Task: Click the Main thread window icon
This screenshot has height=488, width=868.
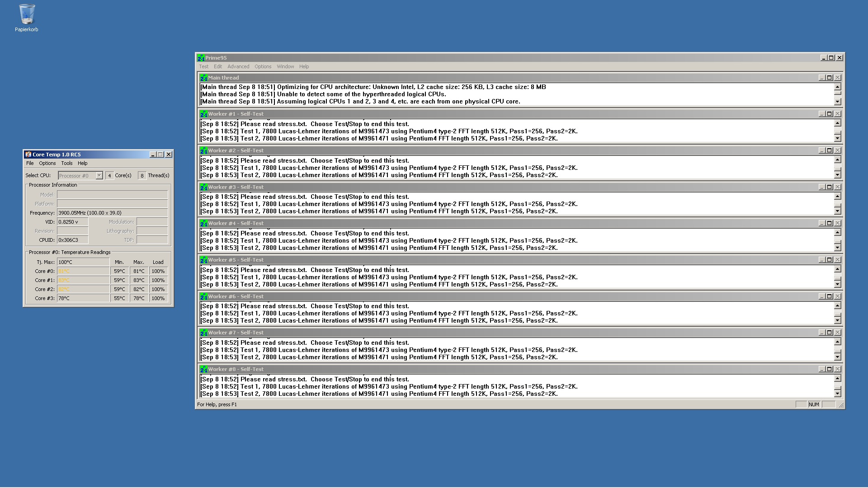Action: [203, 78]
